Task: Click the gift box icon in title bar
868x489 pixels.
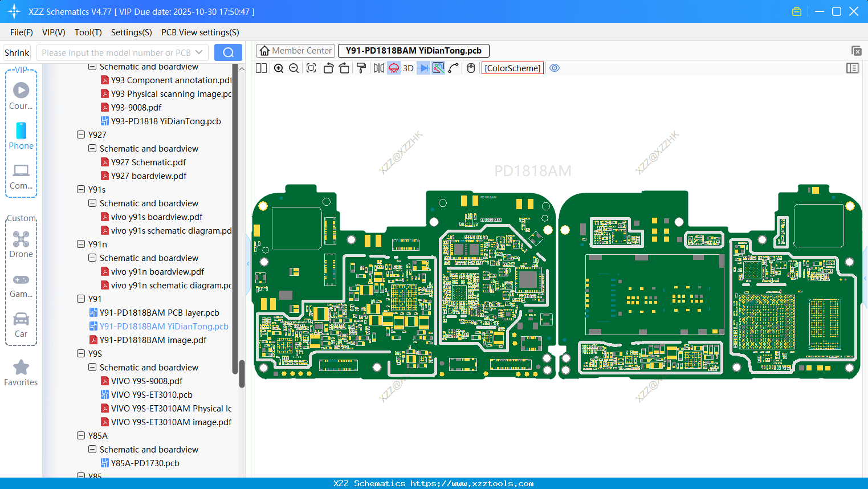Action: pos(797,11)
